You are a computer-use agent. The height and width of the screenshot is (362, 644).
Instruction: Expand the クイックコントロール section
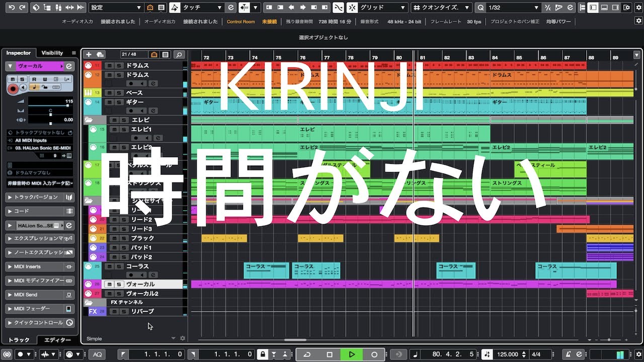point(40,322)
